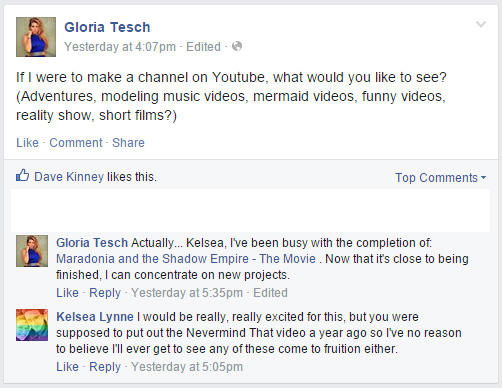The width and height of the screenshot is (502, 388).
Task: Open Gloria Tesch name in comment
Action: [x=92, y=243]
